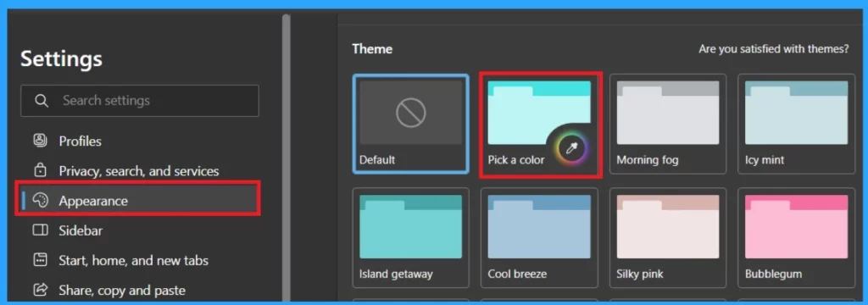Click the magnifier icon in search box

click(x=42, y=101)
